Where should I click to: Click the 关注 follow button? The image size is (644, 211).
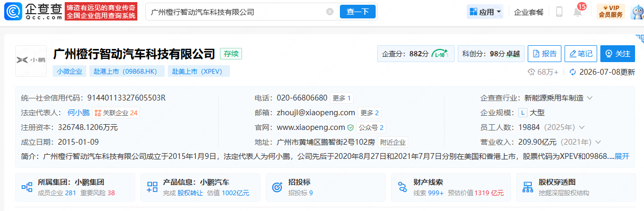(618, 54)
